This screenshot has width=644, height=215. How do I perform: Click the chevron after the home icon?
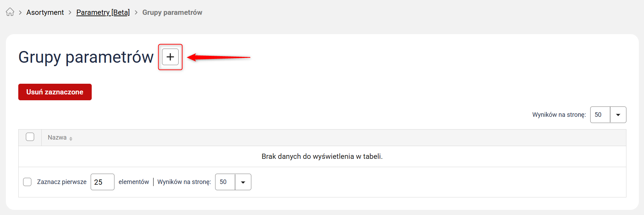pos(20,12)
